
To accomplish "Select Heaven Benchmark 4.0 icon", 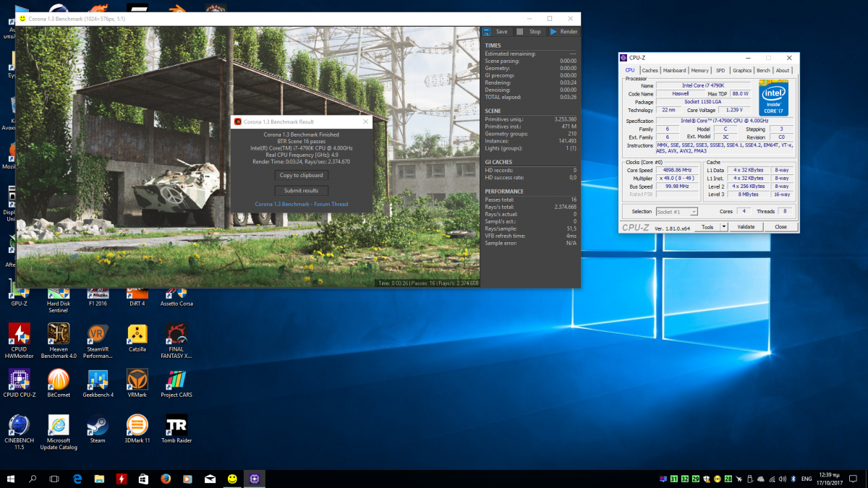I will tap(59, 341).
